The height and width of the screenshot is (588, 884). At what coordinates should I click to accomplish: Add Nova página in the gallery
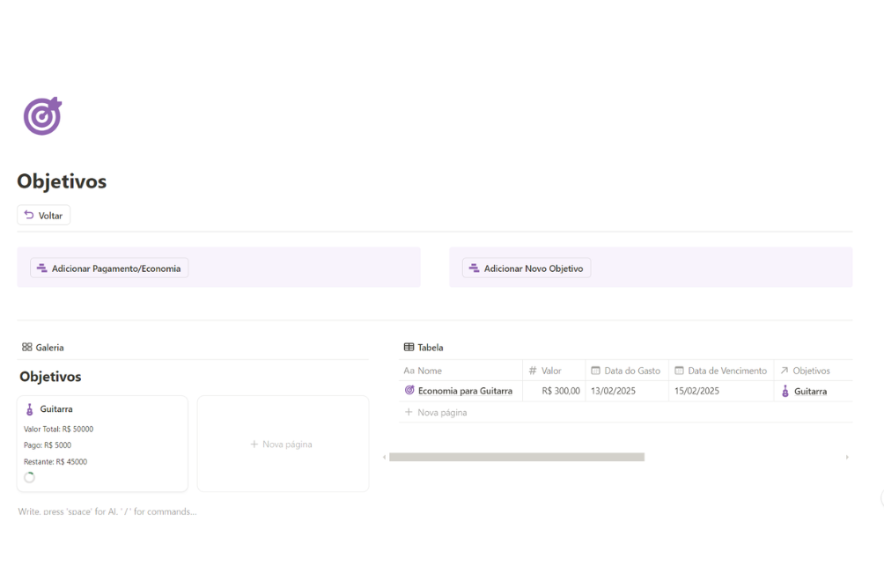[283, 445]
